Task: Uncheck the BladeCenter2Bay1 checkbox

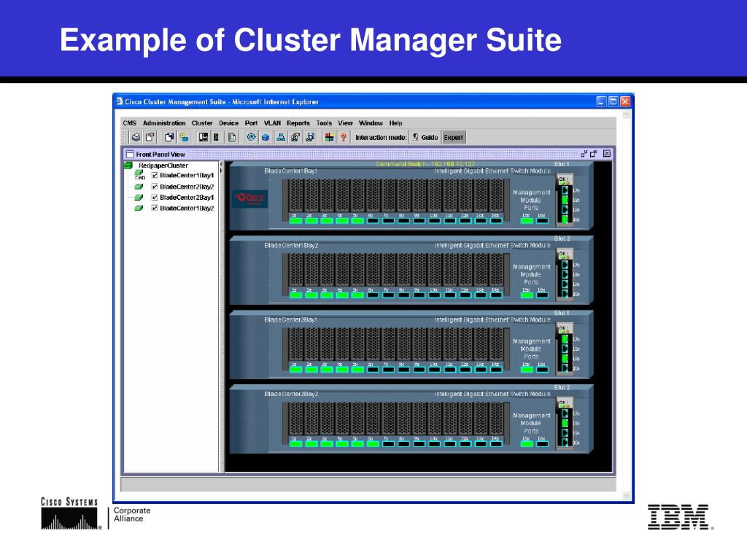Action: point(155,197)
